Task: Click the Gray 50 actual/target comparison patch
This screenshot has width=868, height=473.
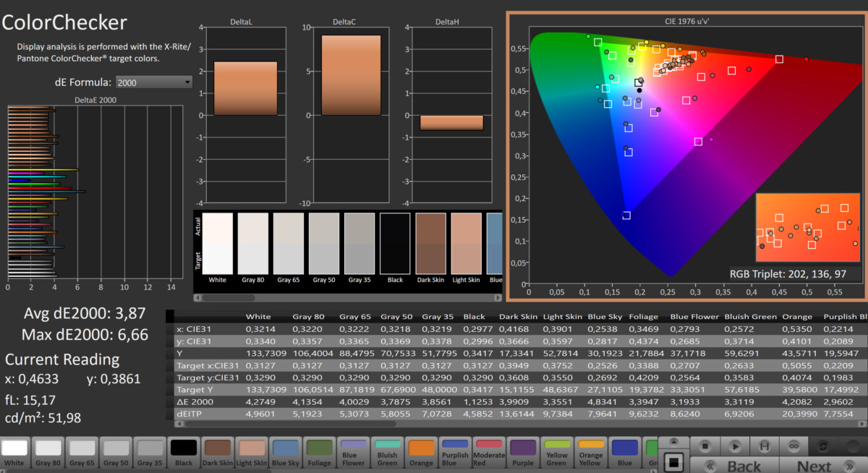Action: tap(323, 243)
